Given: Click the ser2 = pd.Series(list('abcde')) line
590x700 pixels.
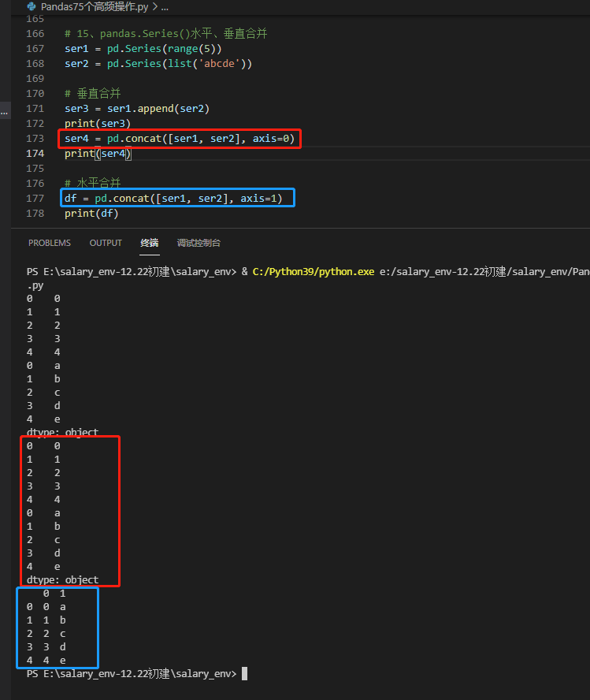Looking at the screenshot, I should pyautogui.click(x=158, y=63).
